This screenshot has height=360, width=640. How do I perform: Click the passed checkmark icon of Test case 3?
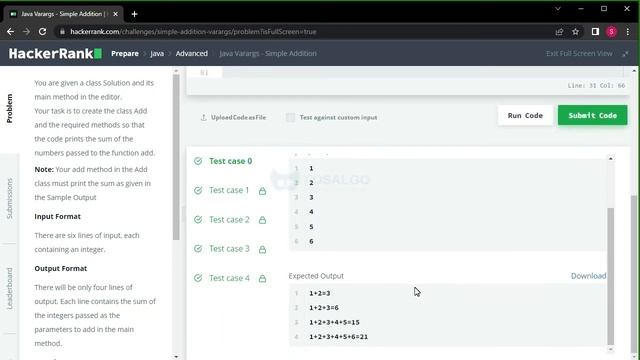tap(198, 249)
